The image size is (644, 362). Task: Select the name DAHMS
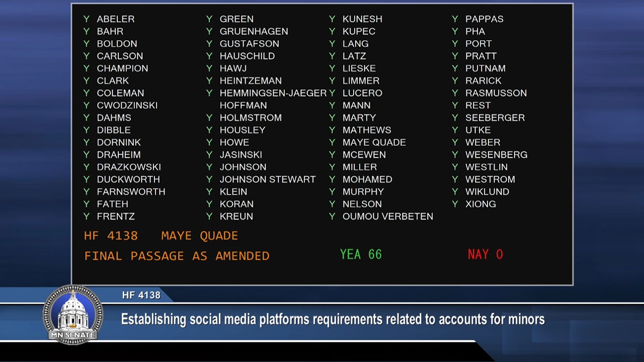tap(114, 118)
